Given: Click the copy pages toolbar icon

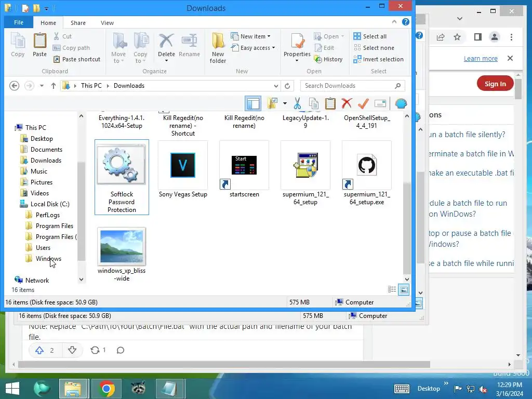Looking at the screenshot, I should (314, 103).
